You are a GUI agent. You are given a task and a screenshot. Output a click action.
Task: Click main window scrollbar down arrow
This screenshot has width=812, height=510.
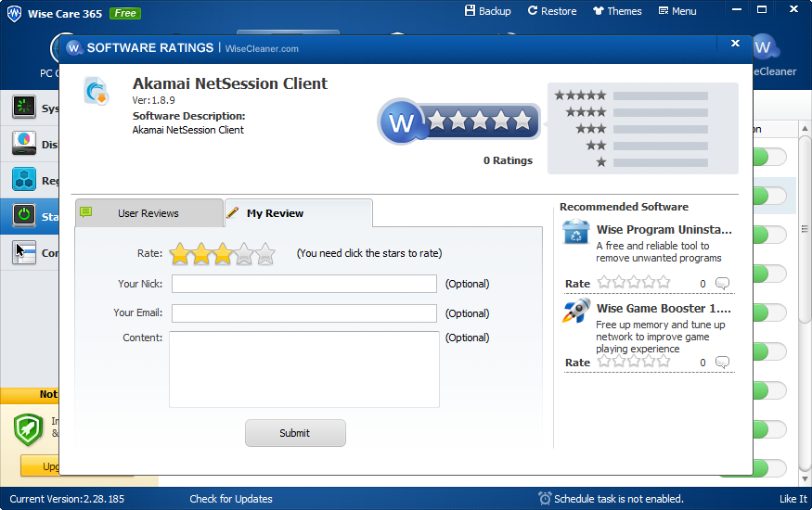[805, 479]
